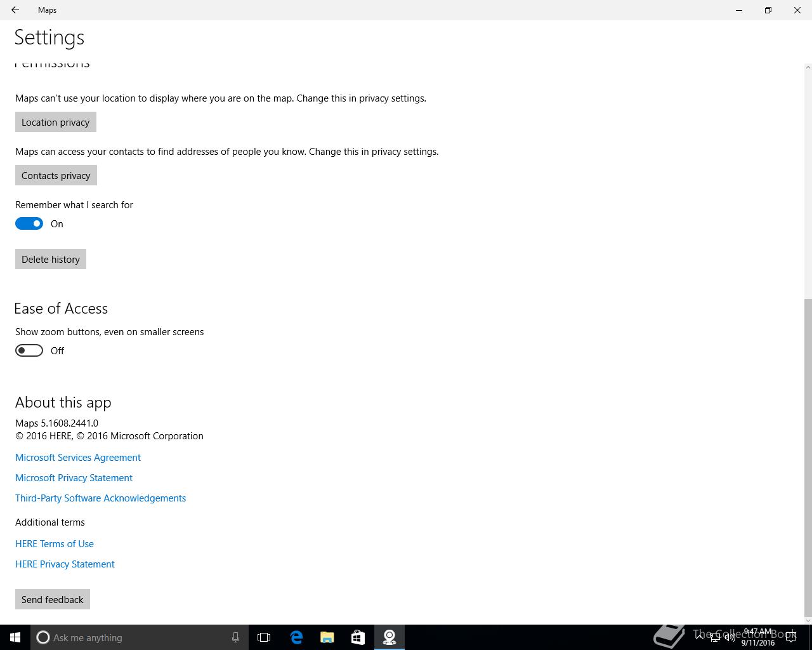Launch Microsoft Edge from taskbar
This screenshot has height=650, width=812.
coord(296,637)
